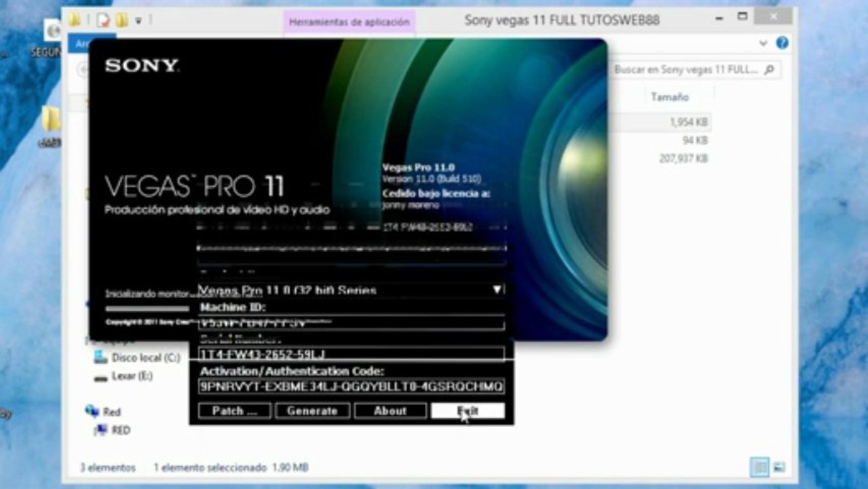The image size is (868, 489).
Task: Click the serial number field showing 1T4-FW43-2652-59LJ
Action: coord(352,354)
